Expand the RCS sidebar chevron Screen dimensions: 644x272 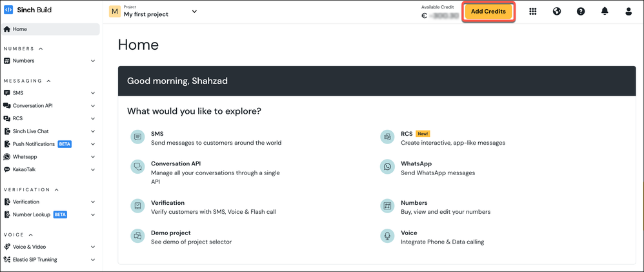tap(93, 118)
